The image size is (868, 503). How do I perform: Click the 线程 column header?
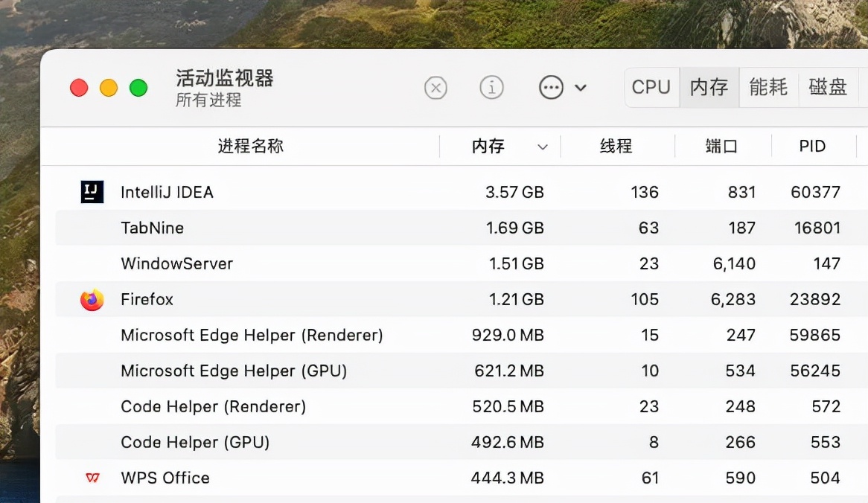616,146
